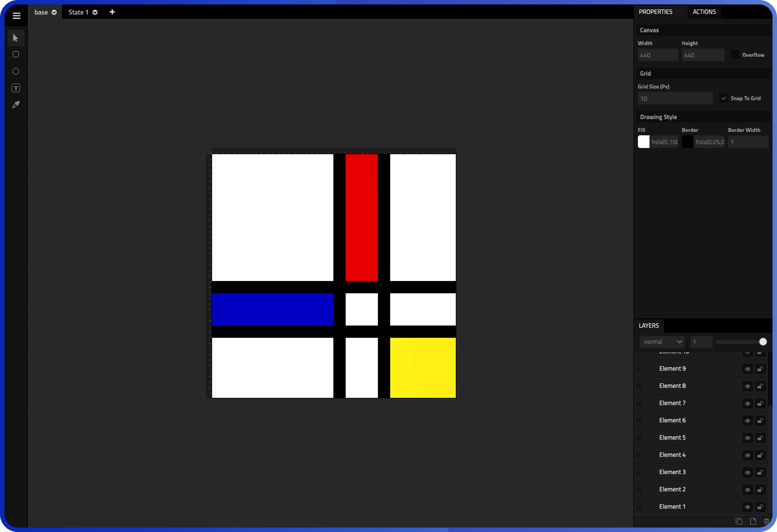Screen dimensions: 777x532
Task: Click the yellow square on the canvas
Action: pyautogui.click(x=423, y=368)
